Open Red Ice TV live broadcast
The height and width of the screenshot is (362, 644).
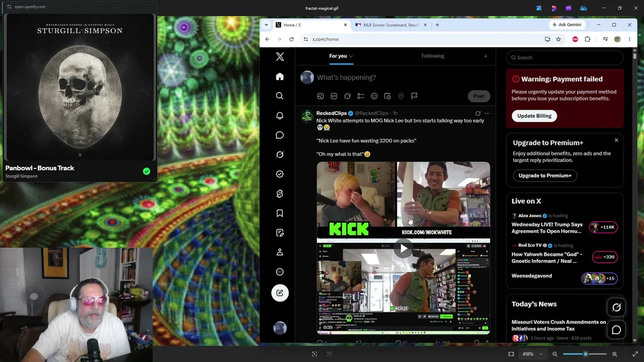(565, 254)
